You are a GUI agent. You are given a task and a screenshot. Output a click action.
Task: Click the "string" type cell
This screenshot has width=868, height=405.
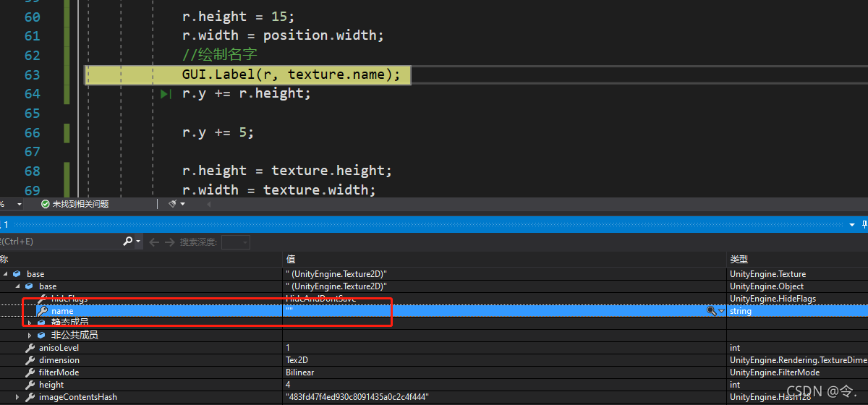point(741,311)
